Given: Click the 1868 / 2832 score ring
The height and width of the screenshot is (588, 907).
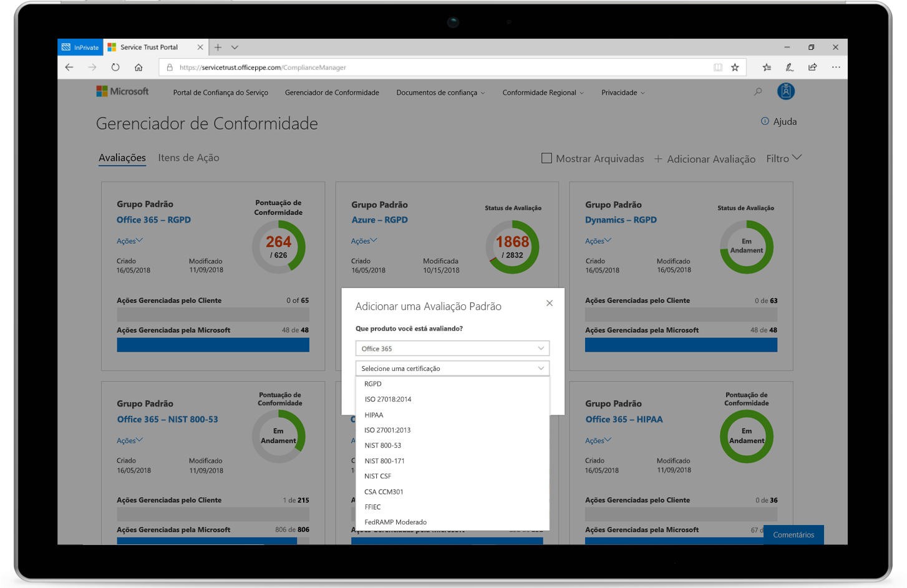Looking at the screenshot, I should coord(513,247).
